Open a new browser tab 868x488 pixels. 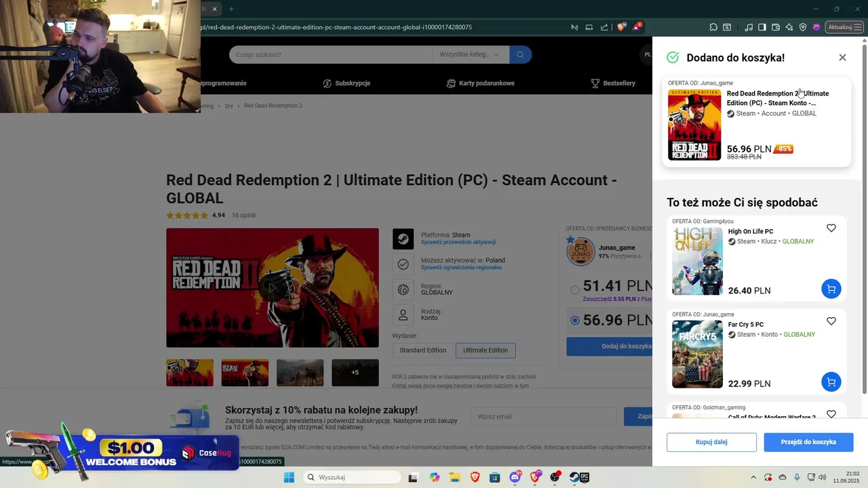coord(231,9)
